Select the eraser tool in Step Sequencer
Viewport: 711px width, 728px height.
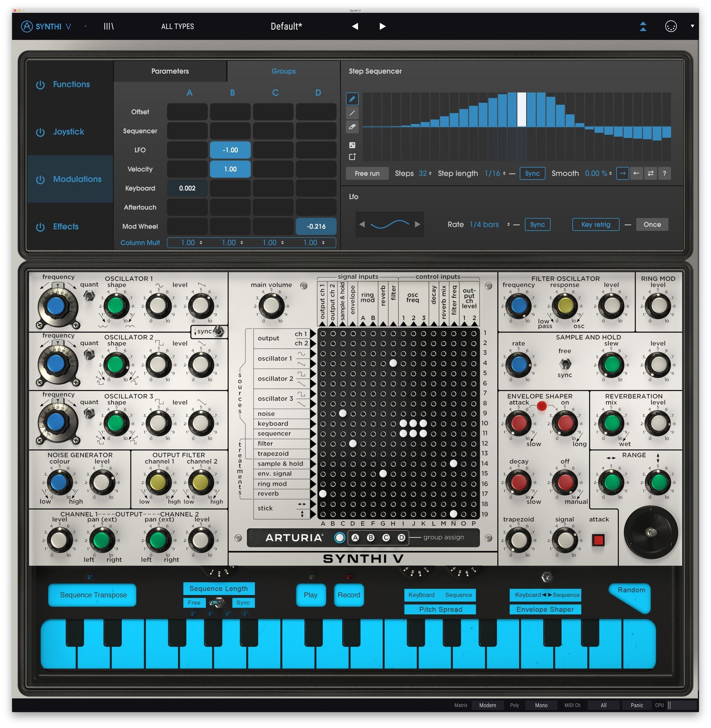(x=352, y=127)
